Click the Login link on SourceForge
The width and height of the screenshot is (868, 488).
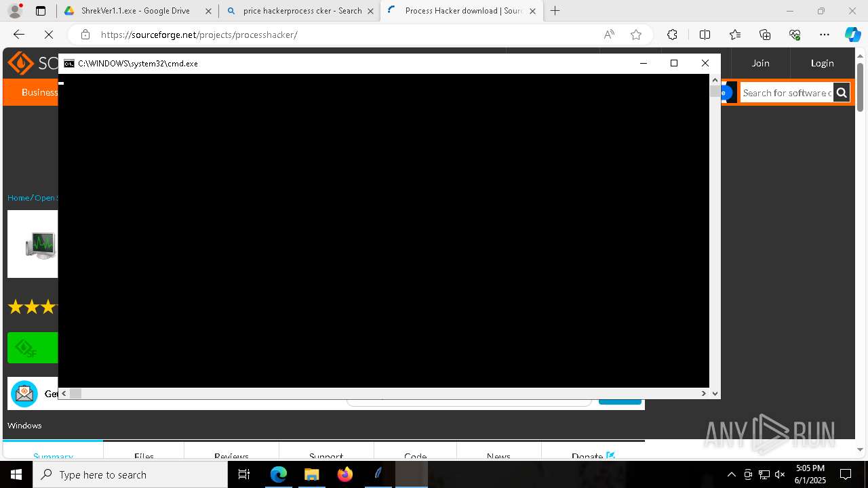(822, 63)
